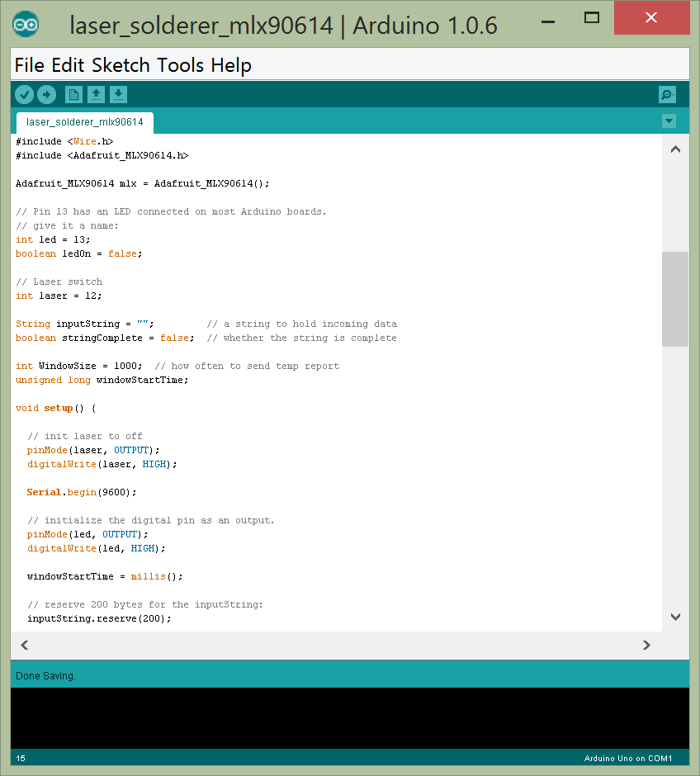700x776 pixels.
Task: Click the 'int laser = 12;' line
Action: click(59, 296)
